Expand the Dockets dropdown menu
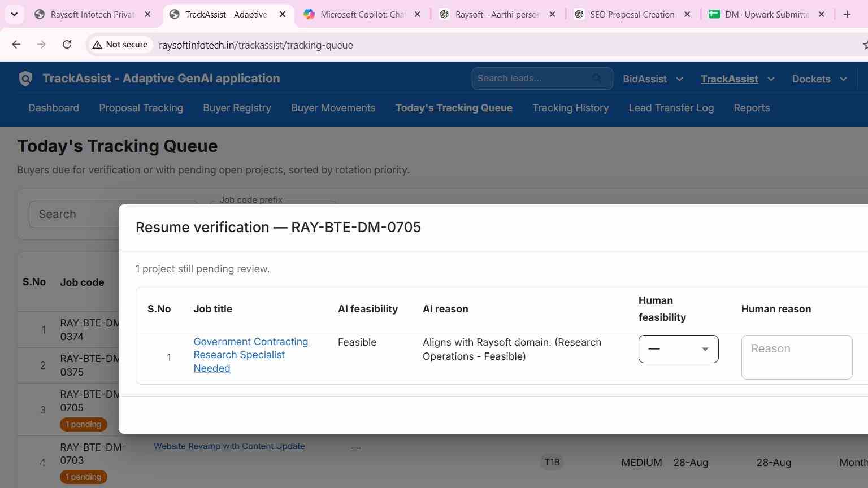 819,79
